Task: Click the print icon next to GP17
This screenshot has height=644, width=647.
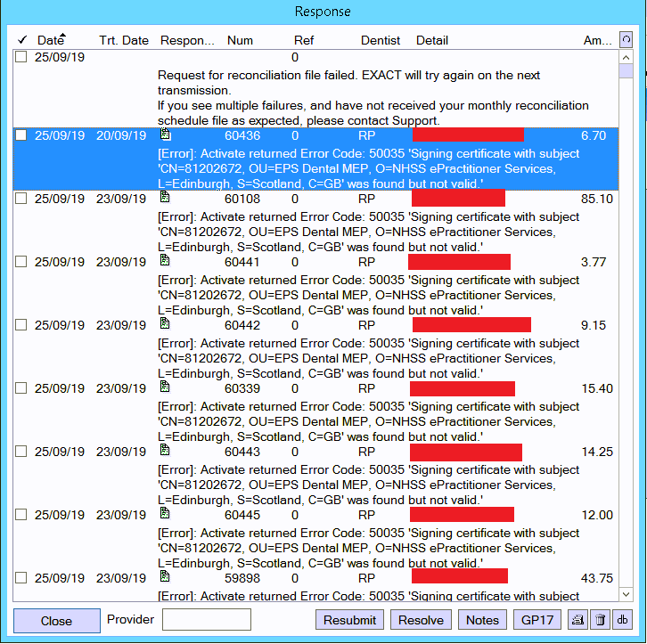Action: pos(577,620)
